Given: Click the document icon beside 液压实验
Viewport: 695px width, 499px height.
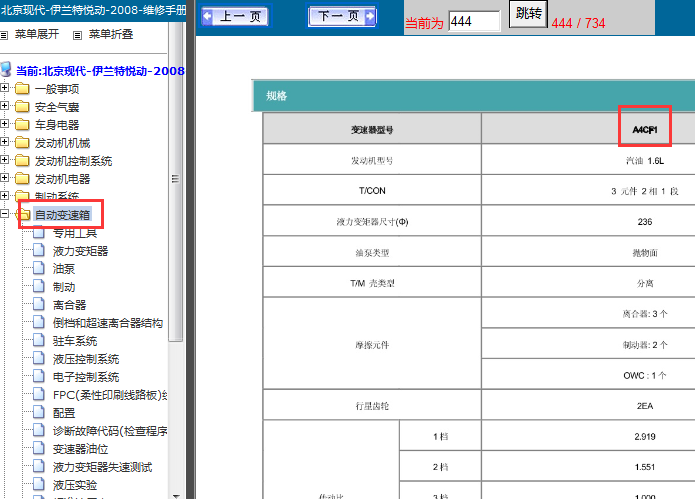Looking at the screenshot, I should [39, 483].
